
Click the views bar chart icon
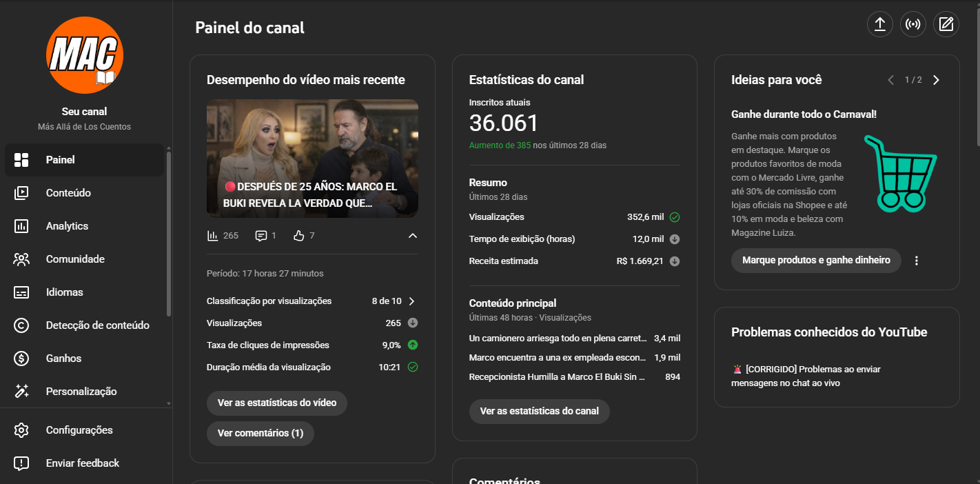tap(213, 236)
